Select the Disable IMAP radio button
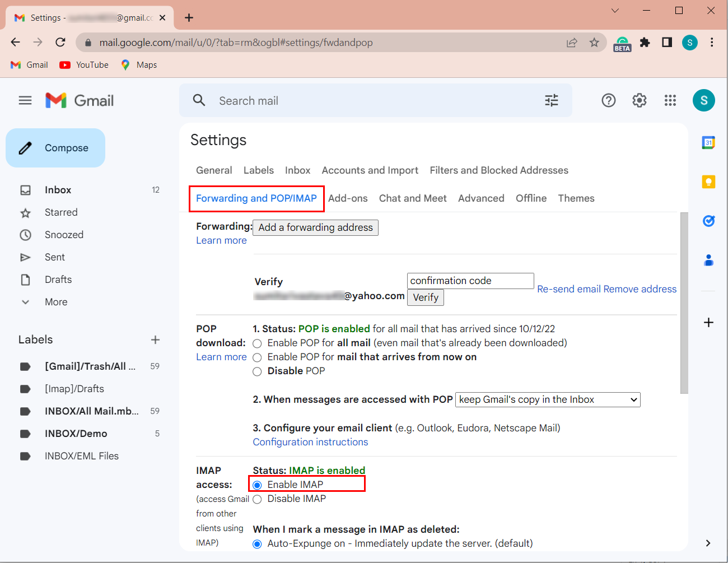 click(257, 499)
